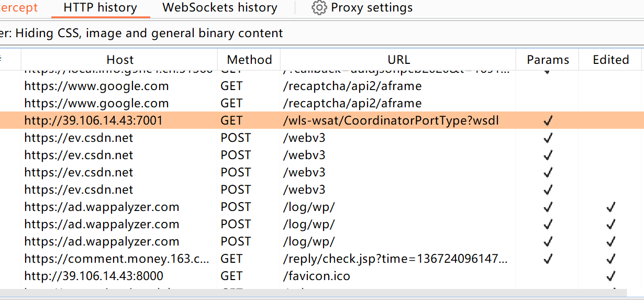Sort by the URL column header
The width and height of the screenshot is (644, 301).
(x=398, y=60)
